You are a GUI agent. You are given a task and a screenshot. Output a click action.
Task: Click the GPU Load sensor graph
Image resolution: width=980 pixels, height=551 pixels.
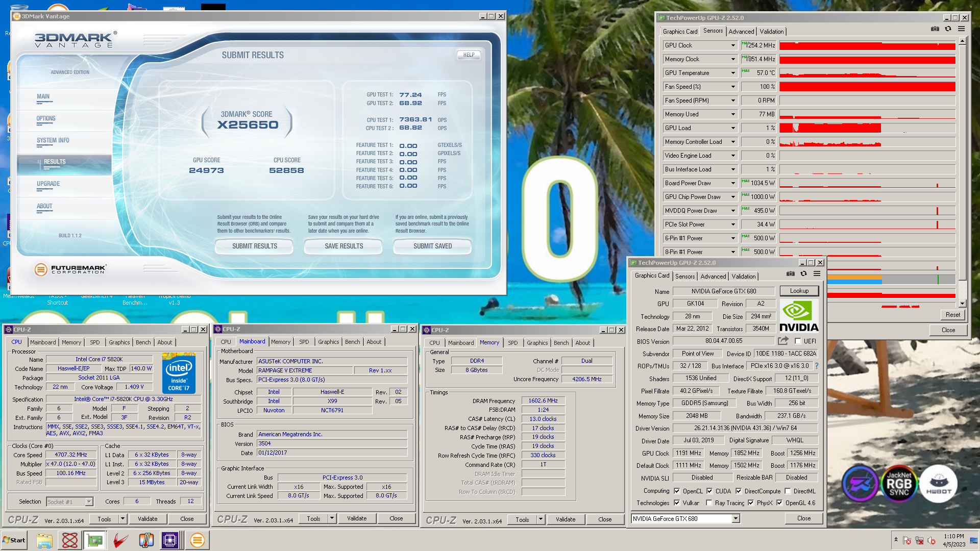pyautogui.click(x=867, y=128)
